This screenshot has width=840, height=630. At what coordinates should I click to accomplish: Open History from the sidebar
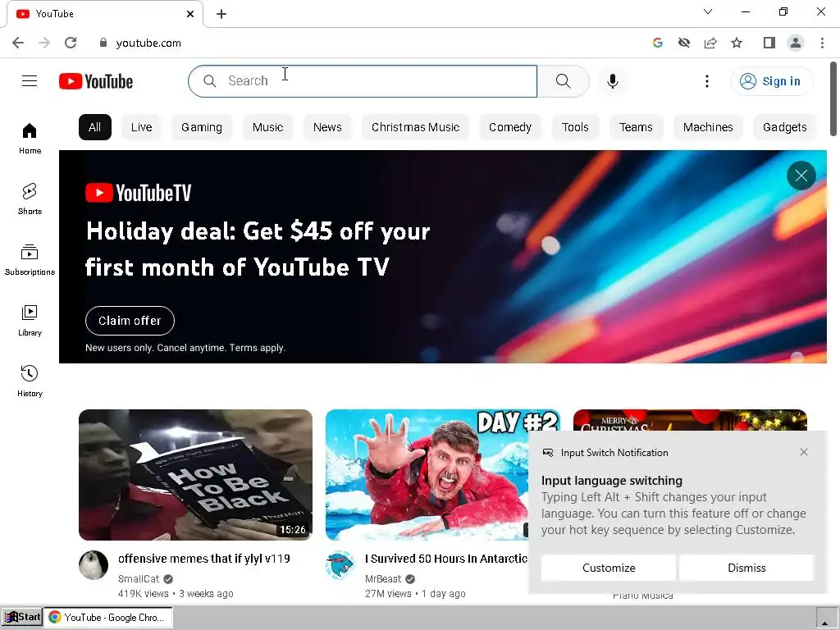(30, 381)
